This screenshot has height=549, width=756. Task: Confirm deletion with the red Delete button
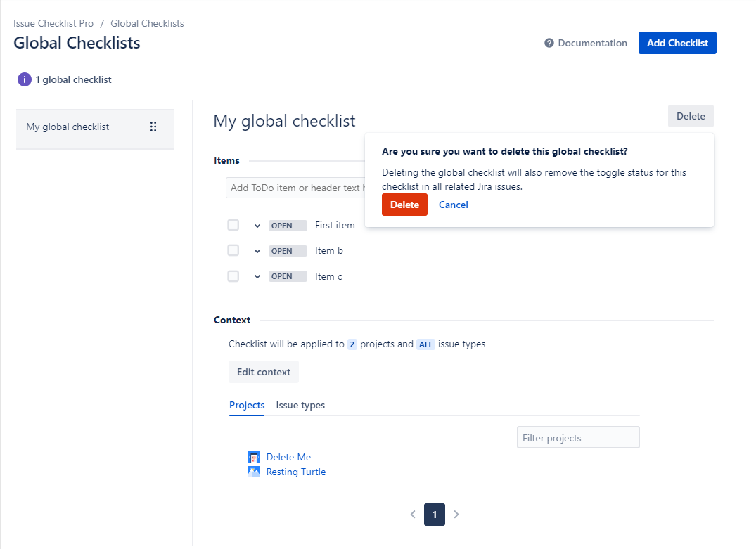tap(404, 205)
